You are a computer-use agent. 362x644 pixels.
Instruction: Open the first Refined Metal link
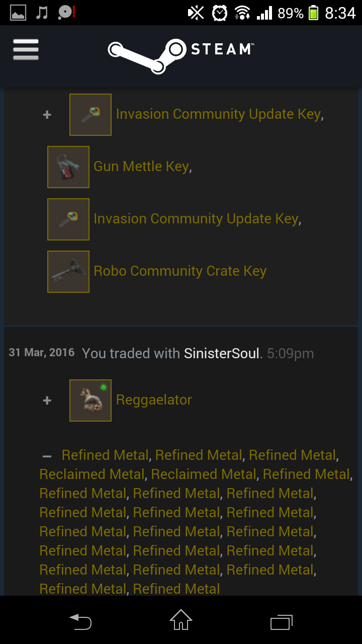tap(105, 455)
